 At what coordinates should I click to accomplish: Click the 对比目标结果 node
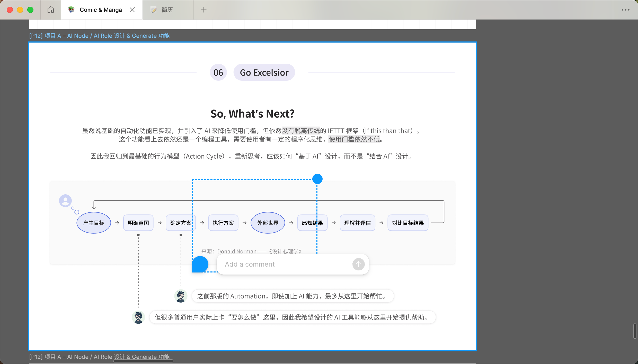click(408, 223)
